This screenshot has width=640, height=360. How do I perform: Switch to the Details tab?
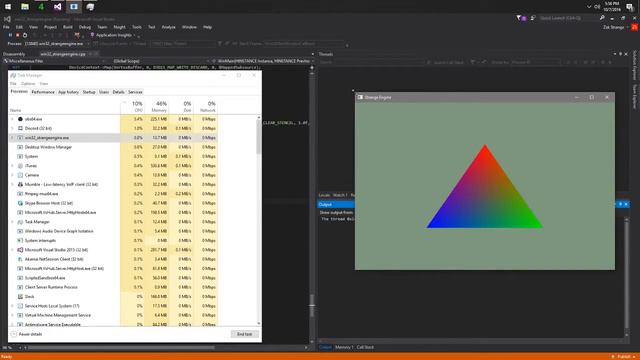(x=118, y=92)
